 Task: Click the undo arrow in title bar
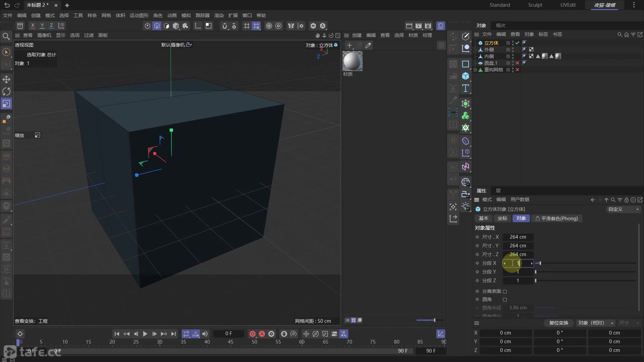7,5
